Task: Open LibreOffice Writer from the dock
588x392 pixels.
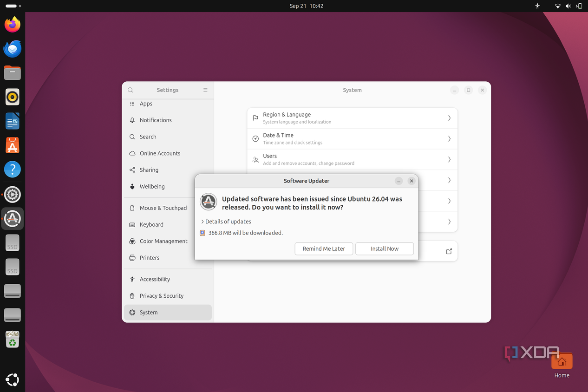Action: click(13, 121)
